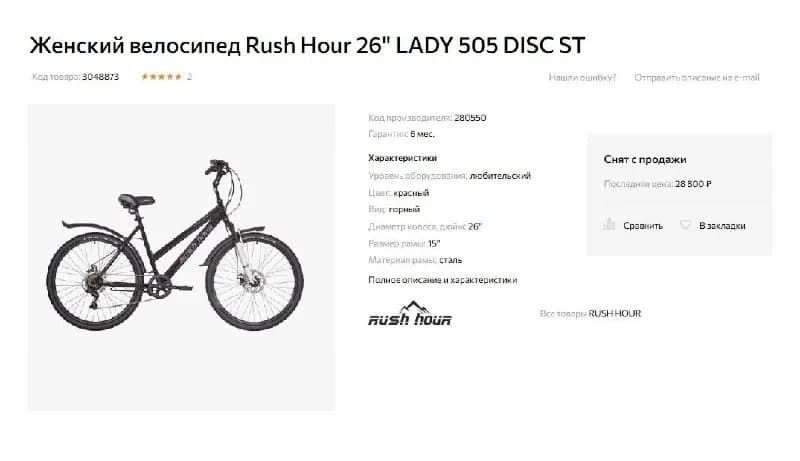The width and height of the screenshot is (800, 461).
Task: Click the frame material value сталь
Action: tap(451, 260)
